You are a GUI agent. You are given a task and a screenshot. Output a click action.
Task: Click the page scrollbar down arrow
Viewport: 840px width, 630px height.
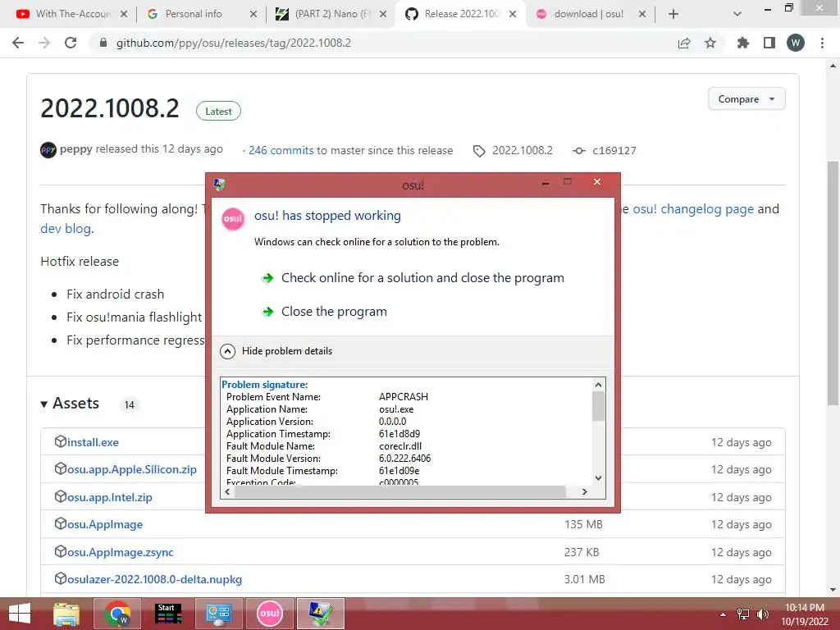pyautogui.click(x=833, y=590)
